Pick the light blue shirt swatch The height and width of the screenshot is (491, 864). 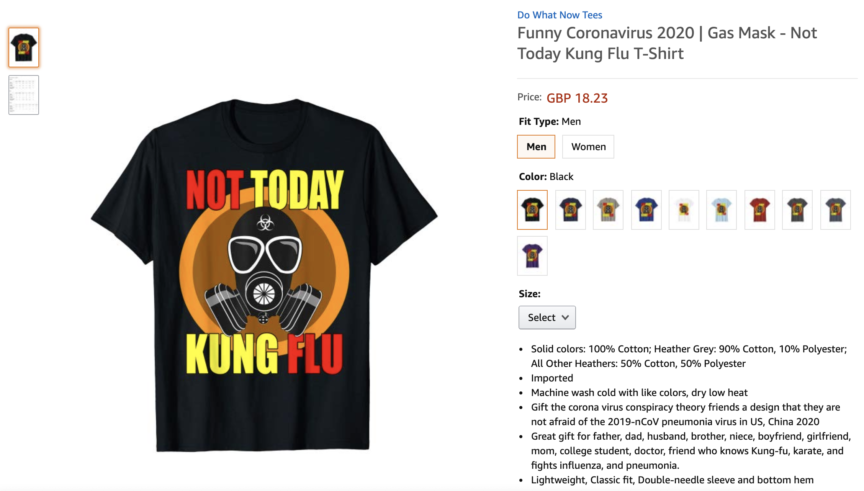(x=722, y=210)
